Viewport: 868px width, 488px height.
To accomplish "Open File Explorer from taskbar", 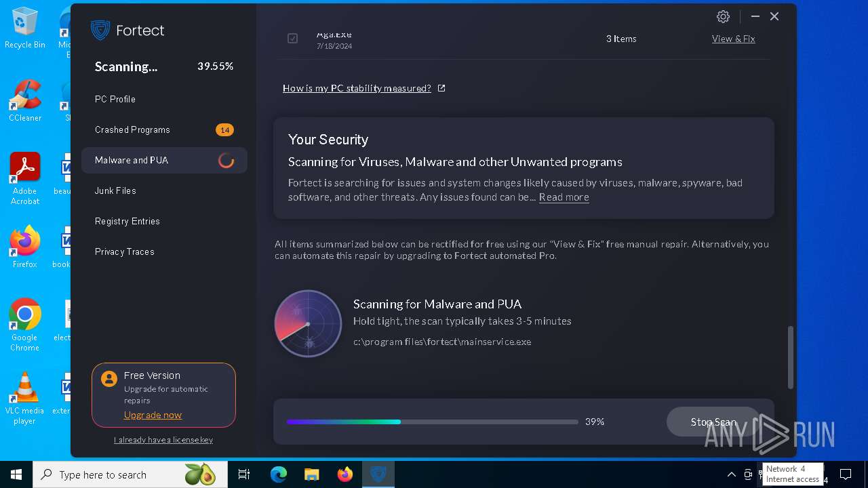I will 312,474.
